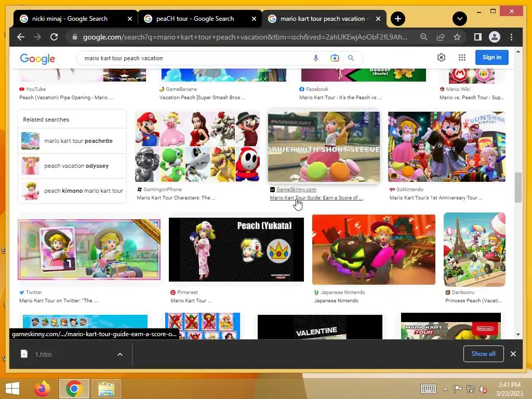Viewport: 532px width, 399px height.
Task: Open the Google apps grid
Action: point(462,57)
